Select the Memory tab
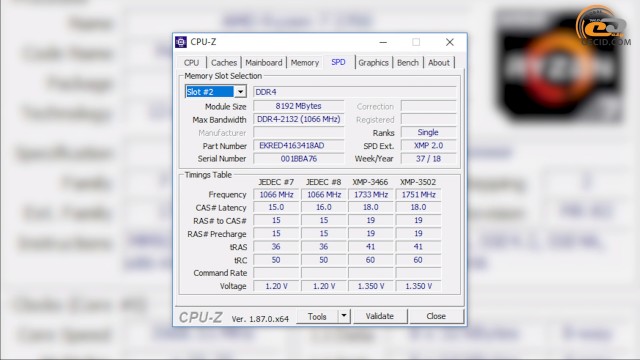This screenshot has width=640, height=360. (305, 62)
